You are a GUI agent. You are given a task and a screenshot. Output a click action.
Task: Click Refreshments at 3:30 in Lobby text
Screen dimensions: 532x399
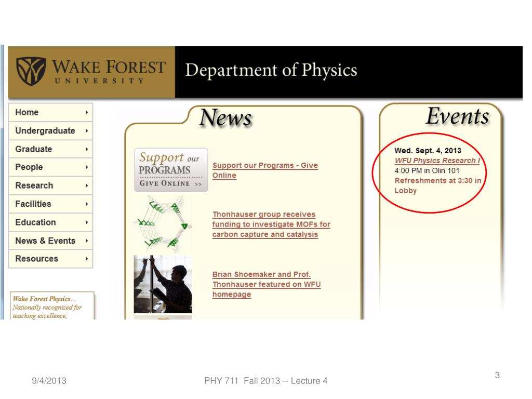(437, 185)
